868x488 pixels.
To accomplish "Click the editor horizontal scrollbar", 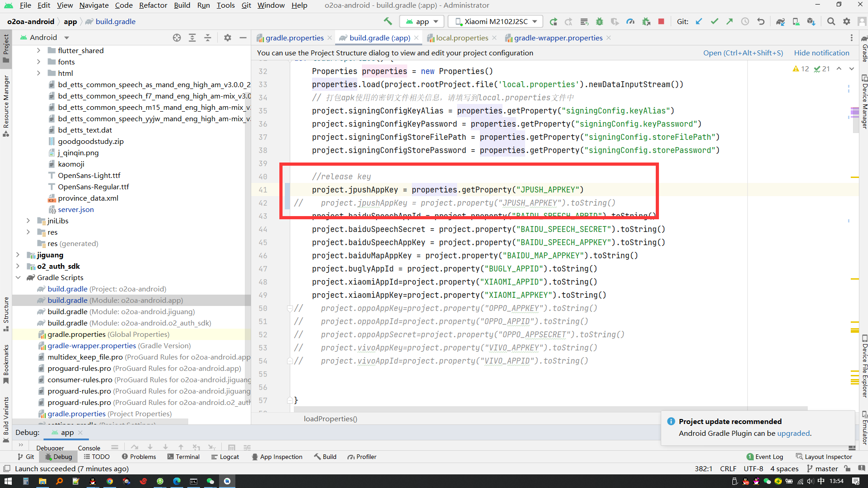I will coord(544,409).
